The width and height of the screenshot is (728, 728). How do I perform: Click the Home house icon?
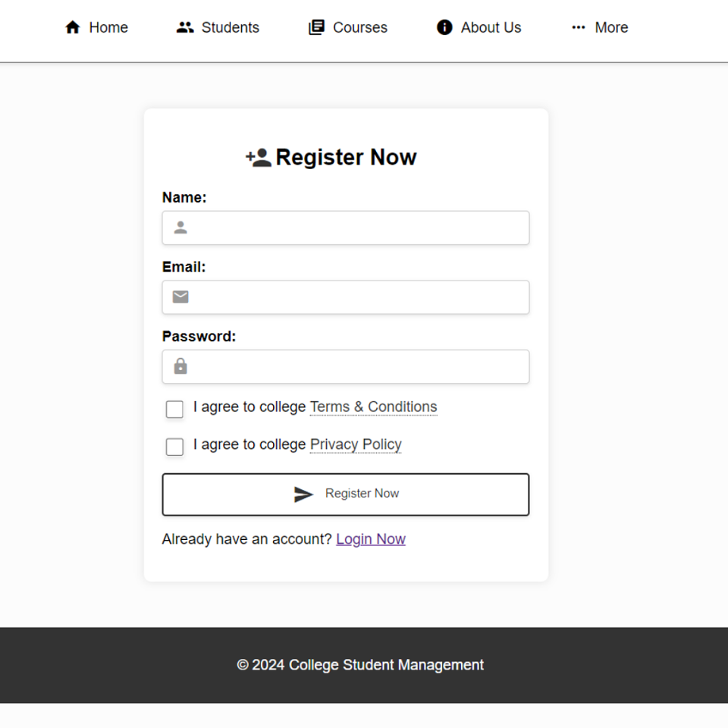pyautogui.click(x=73, y=27)
